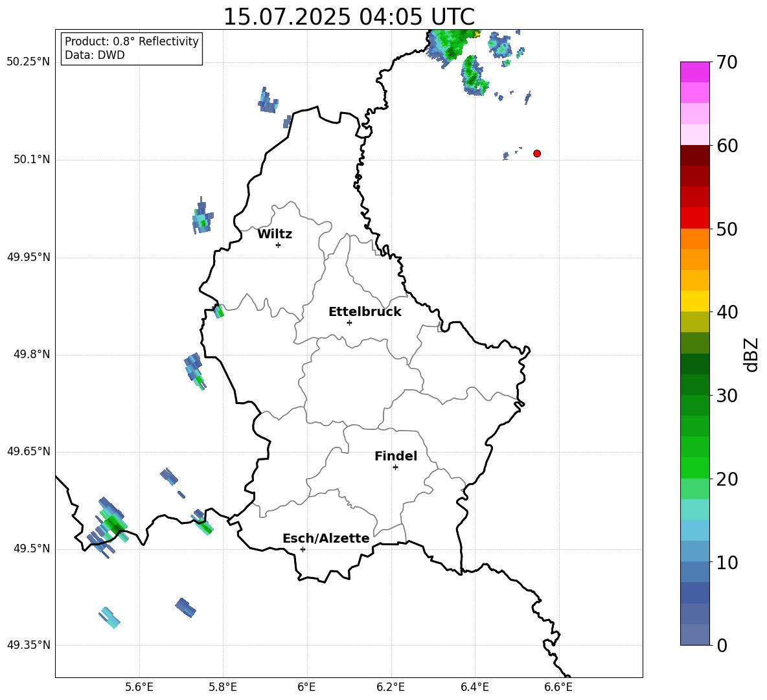Click the 30 colorbar tick value
This screenshot has height=700, width=767.
click(x=727, y=396)
